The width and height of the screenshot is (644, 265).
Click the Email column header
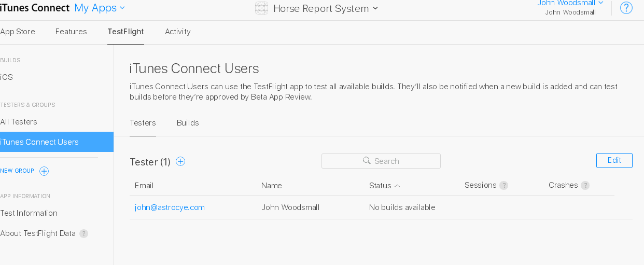pos(144,186)
